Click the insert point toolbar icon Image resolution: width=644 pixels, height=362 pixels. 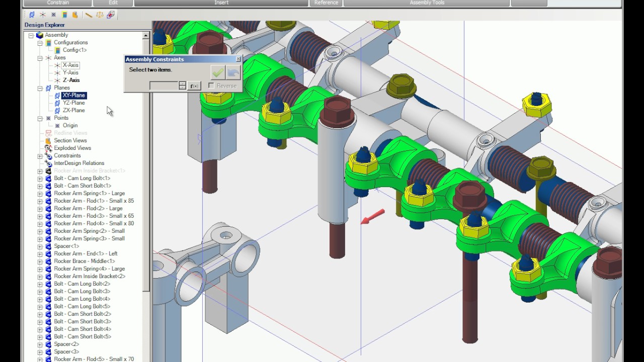point(53,15)
